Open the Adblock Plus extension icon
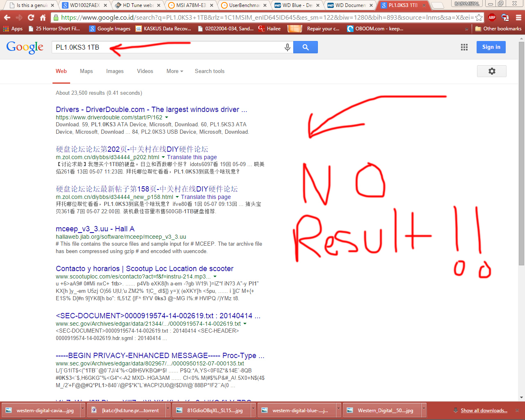The width and height of the screenshot is (525, 420). click(492, 18)
